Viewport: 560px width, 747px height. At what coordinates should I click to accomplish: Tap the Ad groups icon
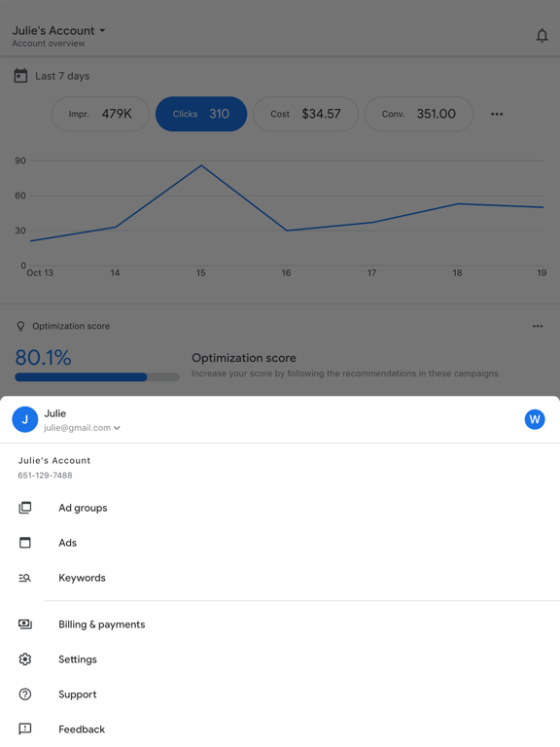point(24,508)
